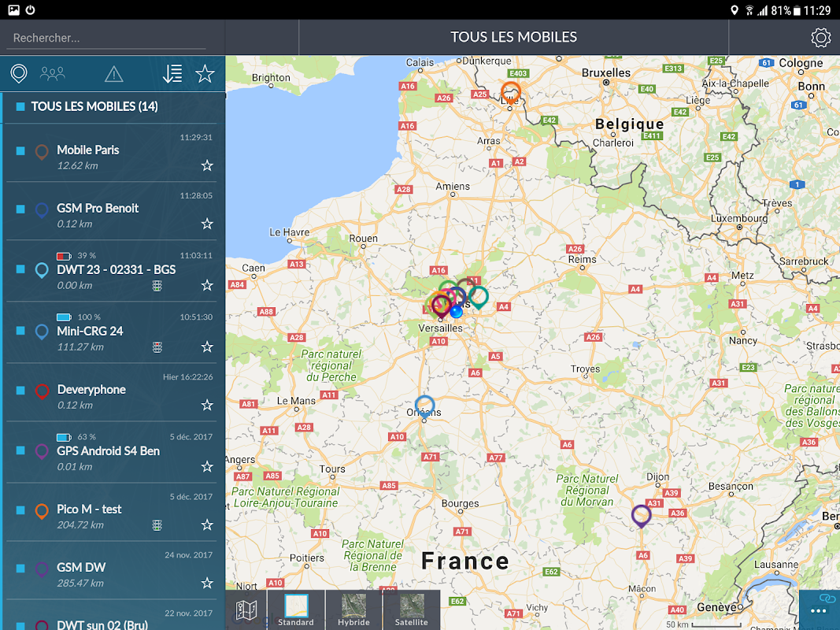
Task: Open the GSM Pro Benoit list entry
Action: pos(112,210)
